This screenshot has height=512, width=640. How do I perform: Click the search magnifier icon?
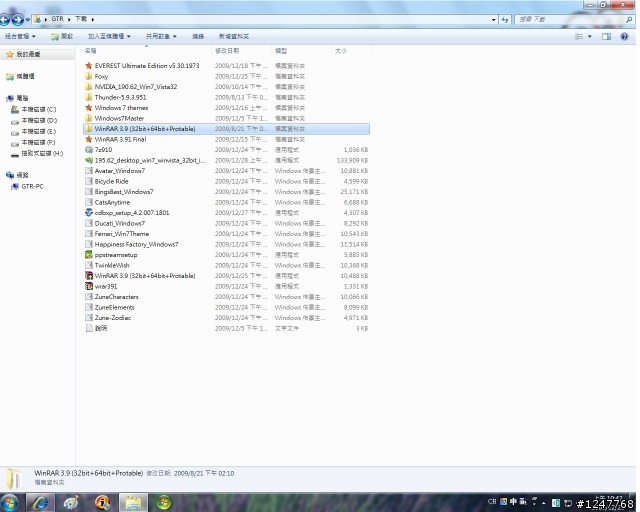(x=629, y=19)
